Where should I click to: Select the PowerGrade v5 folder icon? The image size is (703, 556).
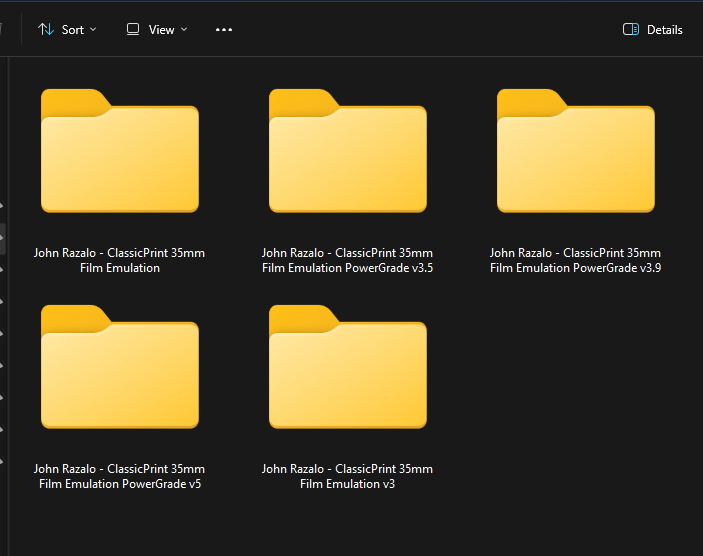coord(119,367)
